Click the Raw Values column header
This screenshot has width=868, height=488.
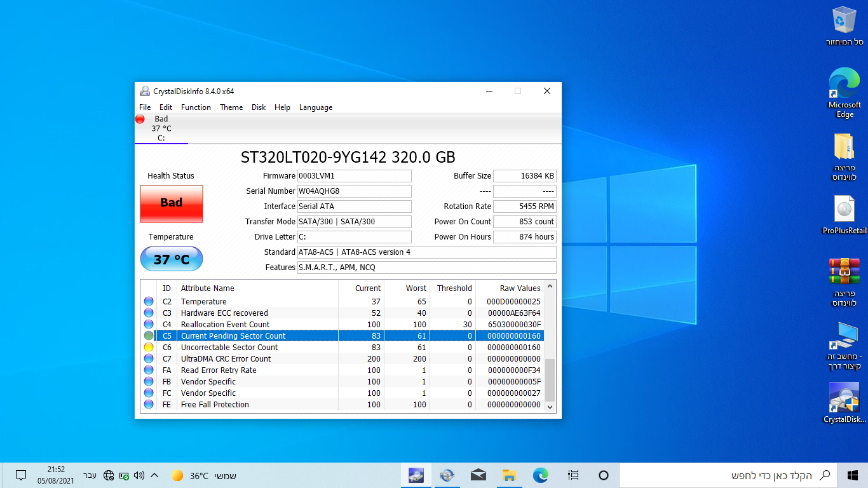(x=510, y=288)
